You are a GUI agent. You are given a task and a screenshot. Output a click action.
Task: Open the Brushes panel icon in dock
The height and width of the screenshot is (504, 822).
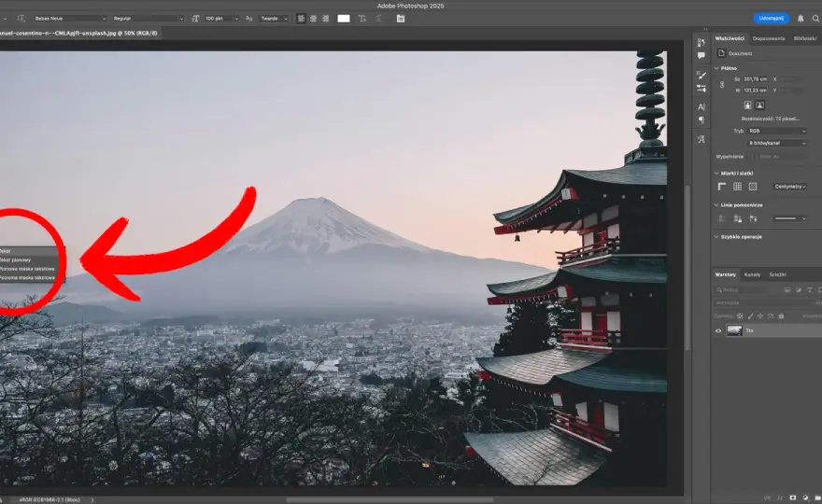coord(701,75)
